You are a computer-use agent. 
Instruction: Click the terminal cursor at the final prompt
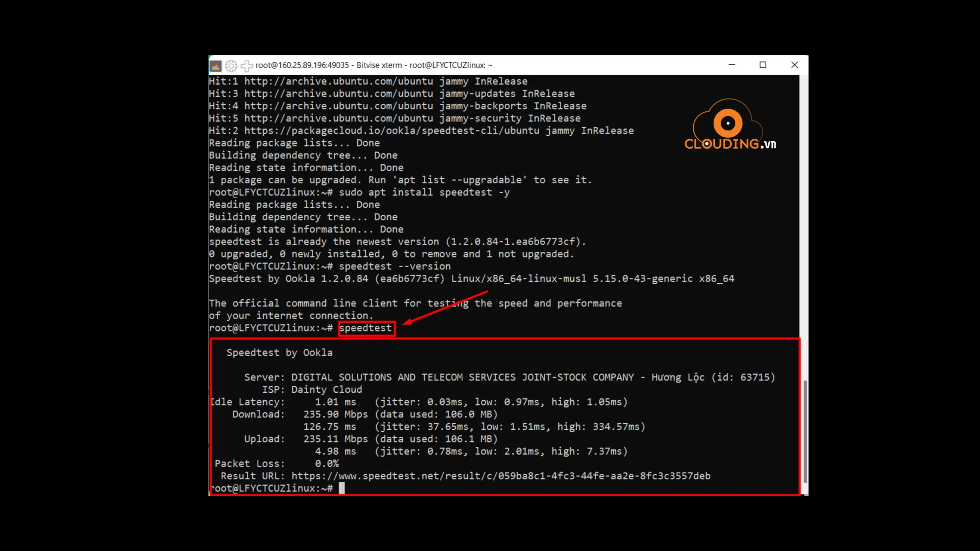click(341, 488)
